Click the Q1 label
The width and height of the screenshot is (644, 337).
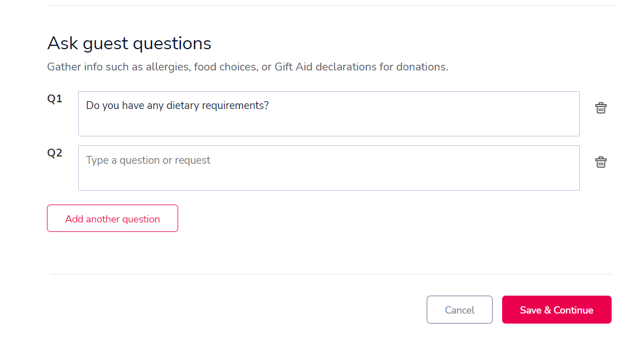55,98
